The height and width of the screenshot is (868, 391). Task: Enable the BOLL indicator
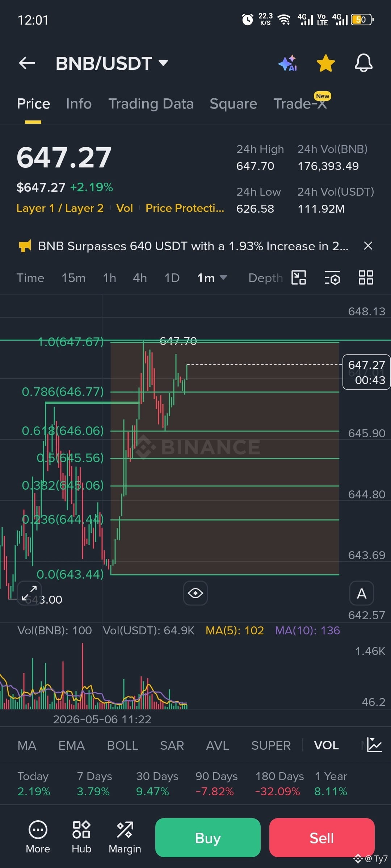point(122,745)
